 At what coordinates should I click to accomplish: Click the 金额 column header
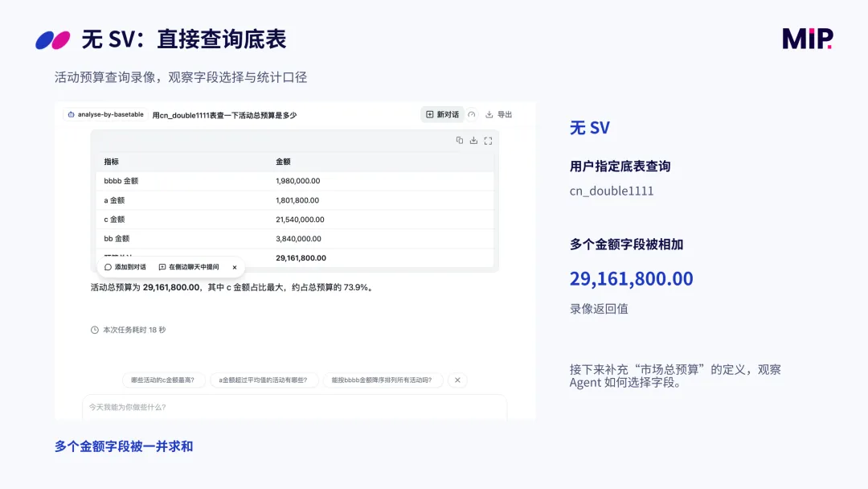point(283,162)
